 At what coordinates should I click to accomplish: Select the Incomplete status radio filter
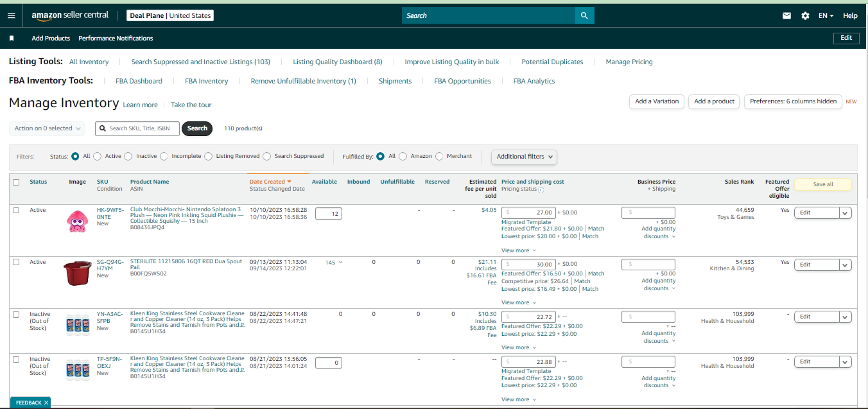click(x=164, y=156)
